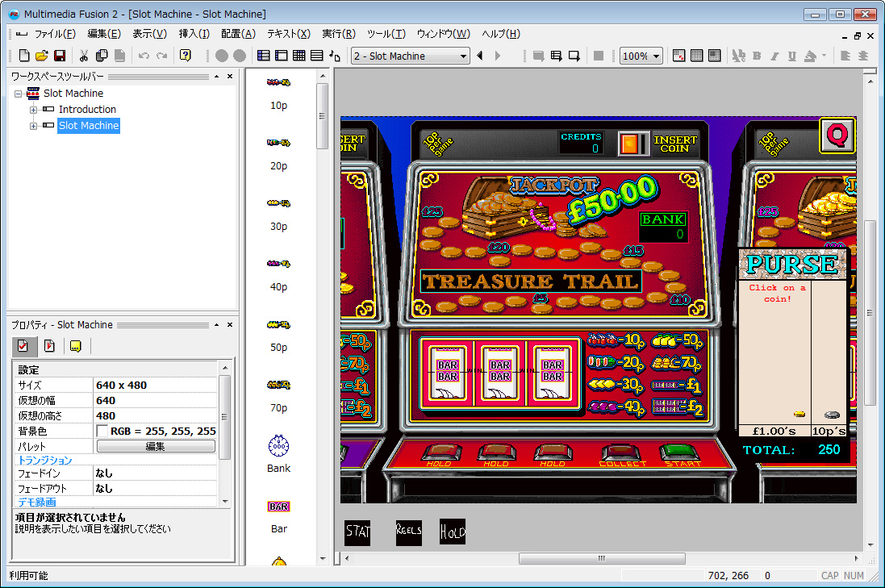Click the COLLECT button in slot machine
The height and width of the screenshot is (588, 885).
[x=622, y=454]
